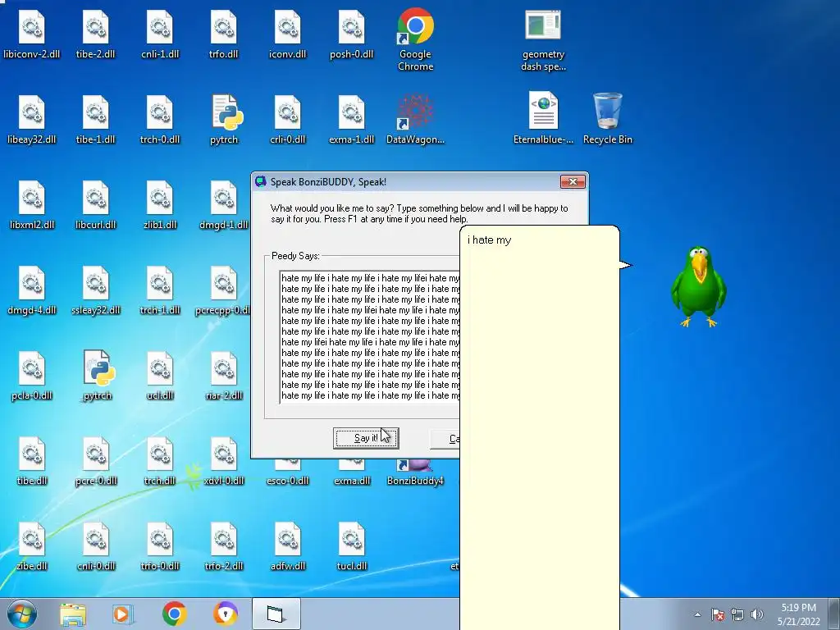
Task: Open the network status tray icon
Action: [737, 614]
